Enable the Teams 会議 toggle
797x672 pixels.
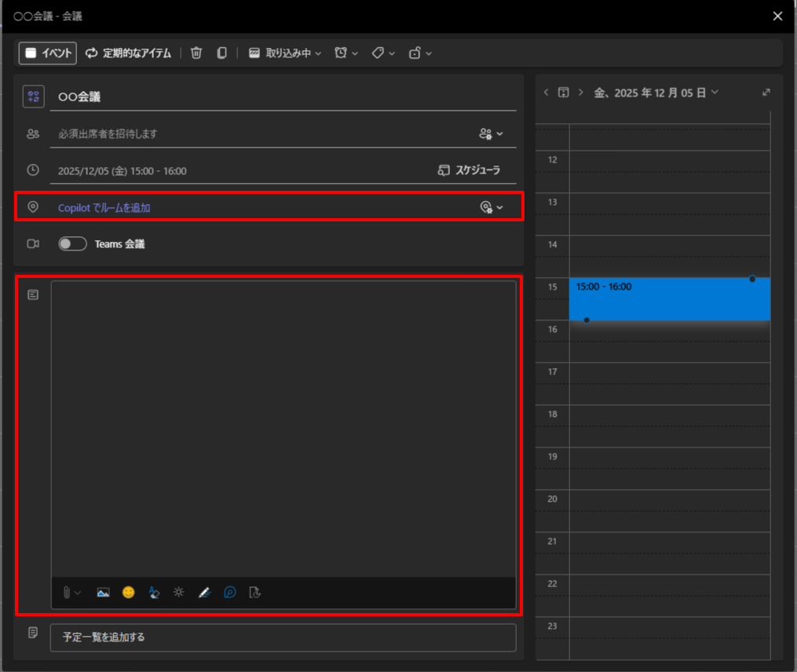pos(72,244)
